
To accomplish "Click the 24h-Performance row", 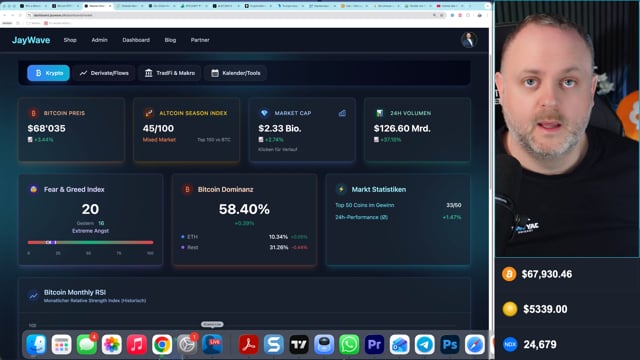I will [x=398, y=217].
